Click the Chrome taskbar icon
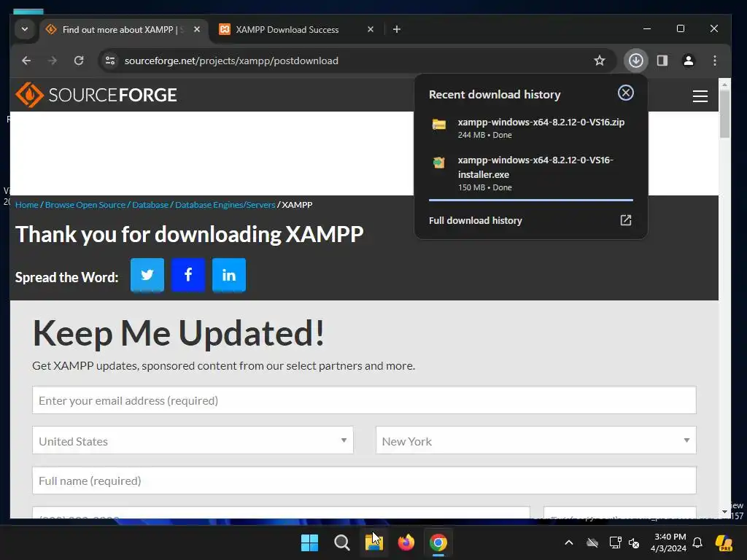Screen dimensions: 747x560 [438, 542]
